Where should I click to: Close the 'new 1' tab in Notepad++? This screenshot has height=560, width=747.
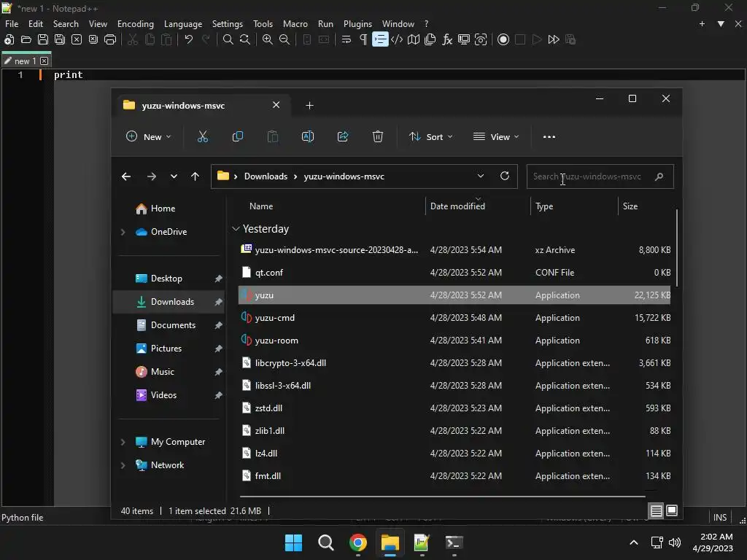[x=44, y=61]
